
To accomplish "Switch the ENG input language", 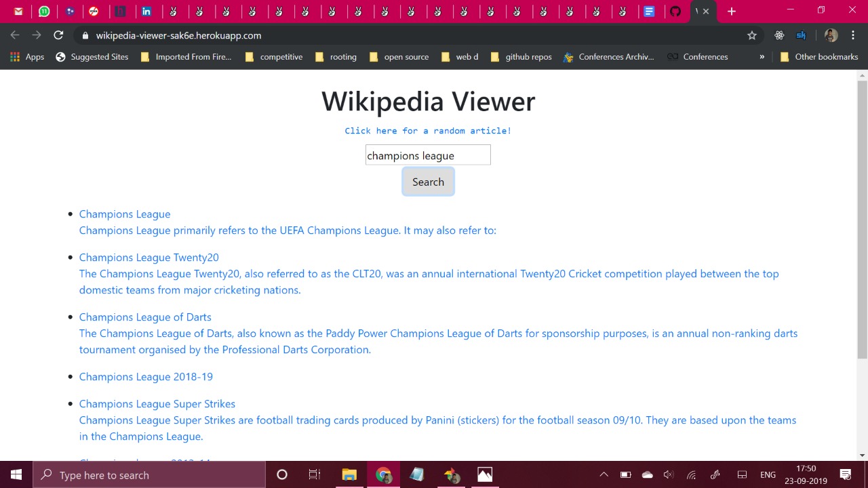I will pyautogui.click(x=768, y=474).
